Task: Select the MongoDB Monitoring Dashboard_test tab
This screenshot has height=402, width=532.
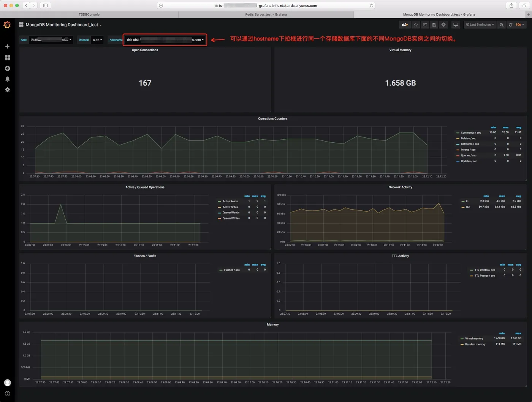Action: pos(439,14)
